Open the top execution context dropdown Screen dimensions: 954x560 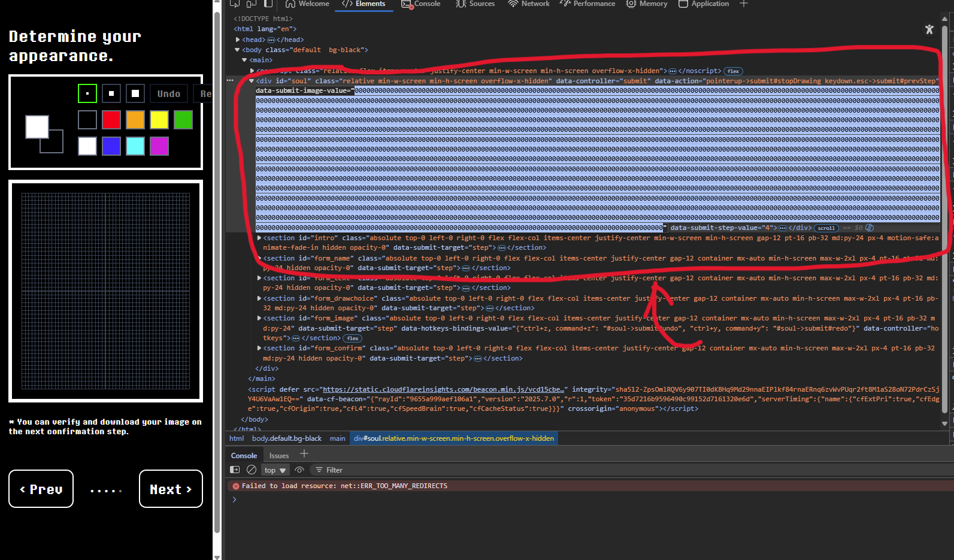pos(275,470)
